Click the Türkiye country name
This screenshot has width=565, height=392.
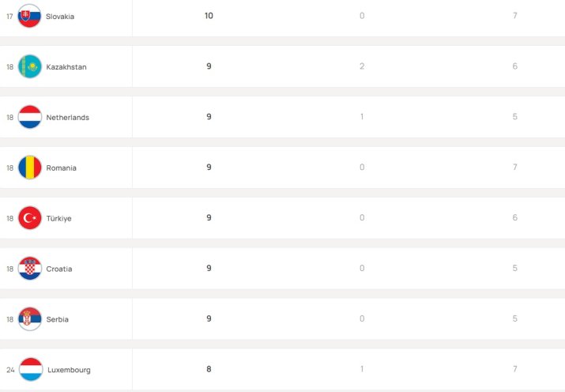pos(58,218)
